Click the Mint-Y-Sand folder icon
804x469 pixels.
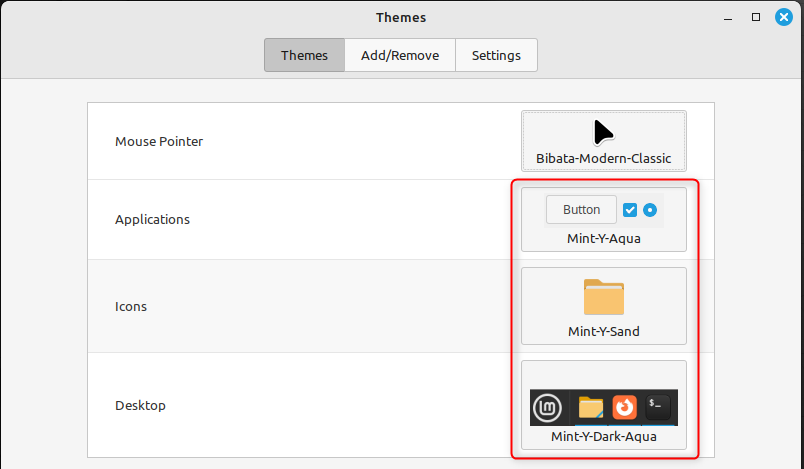[x=604, y=297]
